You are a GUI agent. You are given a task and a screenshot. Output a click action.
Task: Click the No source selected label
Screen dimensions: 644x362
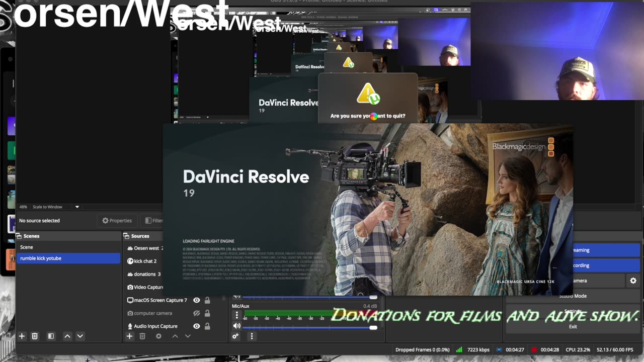point(39,220)
